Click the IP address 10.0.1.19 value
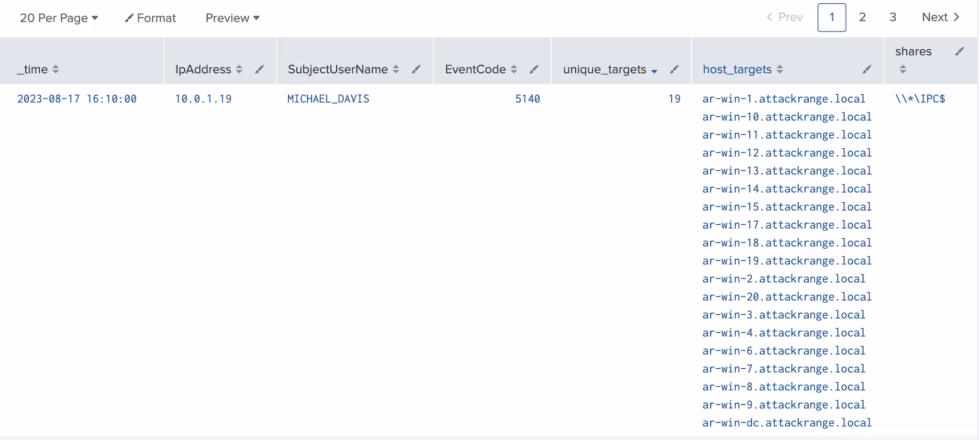 tap(203, 99)
